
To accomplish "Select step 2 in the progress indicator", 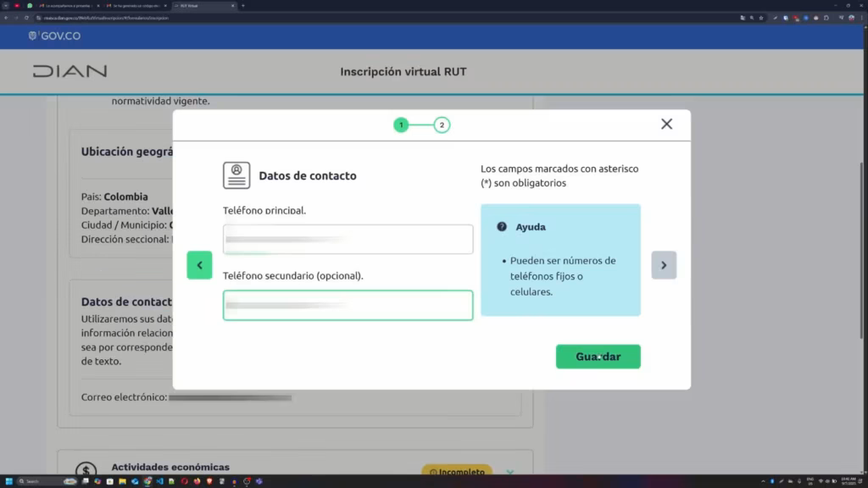I will pyautogui.click(x=442, y=125).
